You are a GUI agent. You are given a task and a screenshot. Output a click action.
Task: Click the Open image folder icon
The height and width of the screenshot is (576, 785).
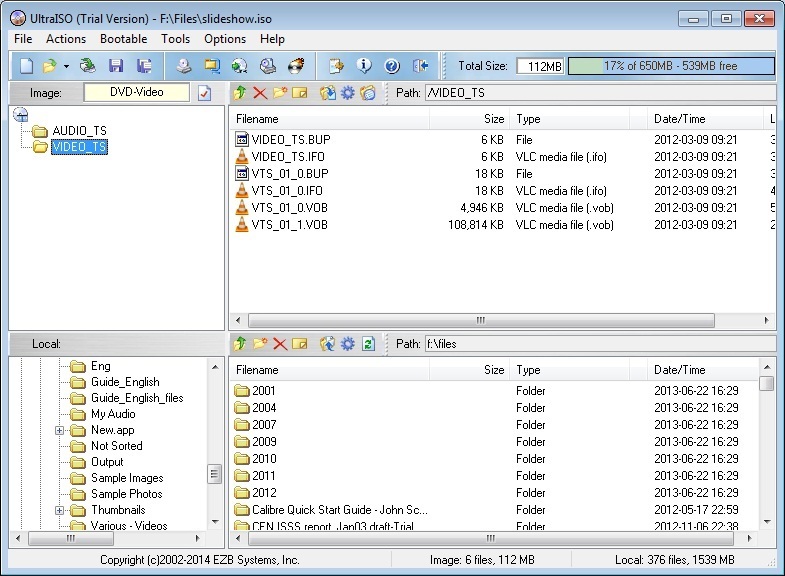click(x=50, y=66)
